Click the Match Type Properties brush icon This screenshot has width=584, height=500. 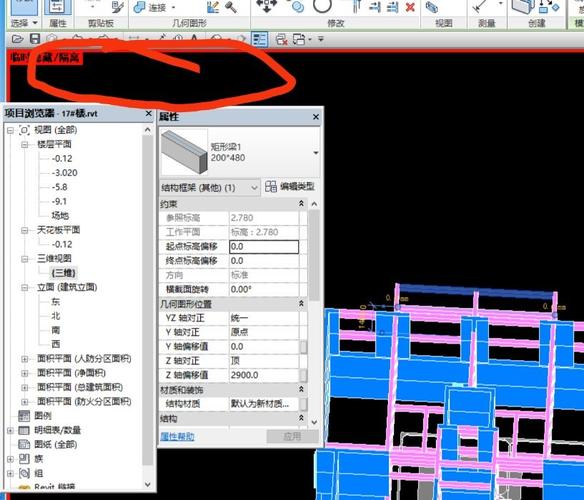[x=118, y=6]
